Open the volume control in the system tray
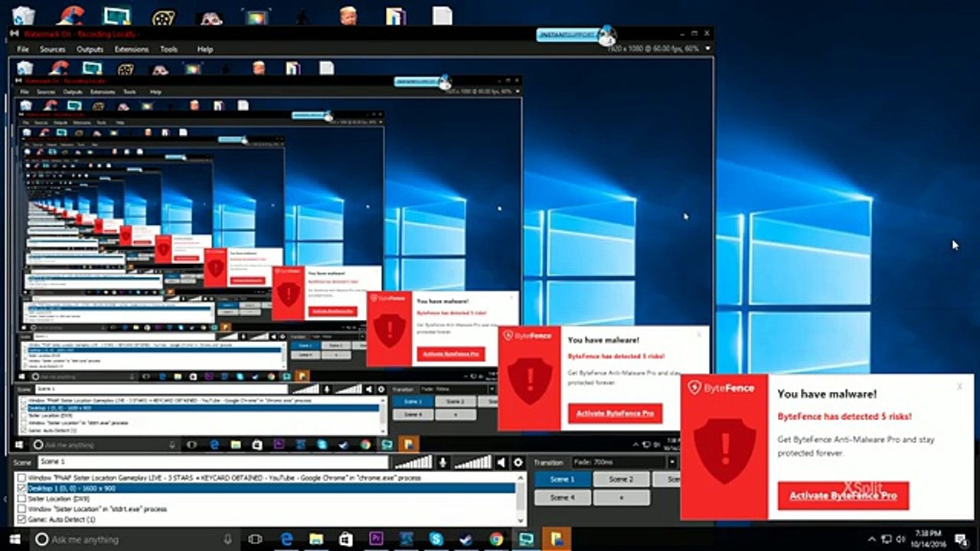 click(901, 540)
